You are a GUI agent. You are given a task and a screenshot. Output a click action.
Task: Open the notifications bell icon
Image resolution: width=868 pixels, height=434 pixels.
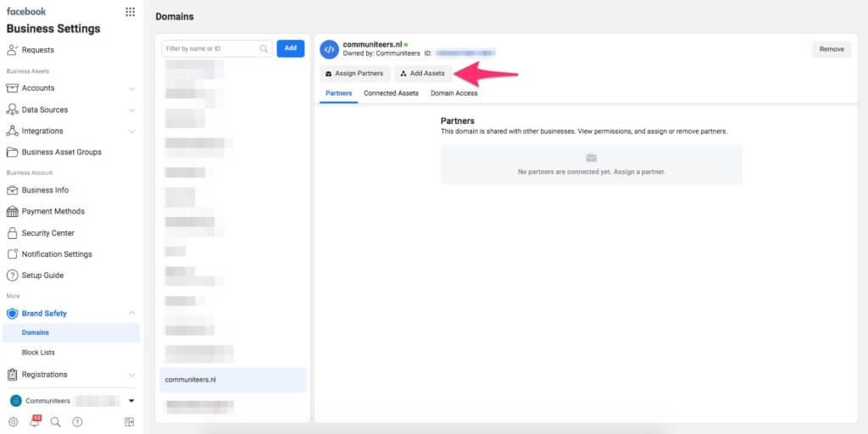tap(35, 421)
